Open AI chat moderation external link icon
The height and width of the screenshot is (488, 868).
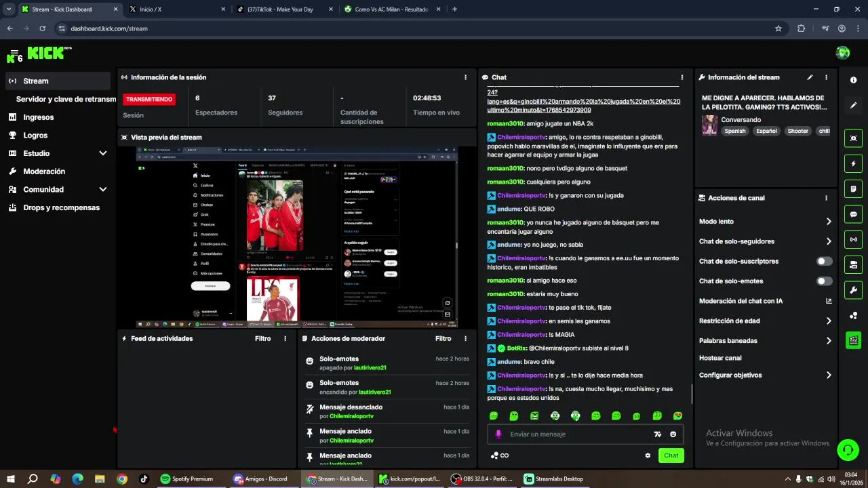tap(829, 301)
